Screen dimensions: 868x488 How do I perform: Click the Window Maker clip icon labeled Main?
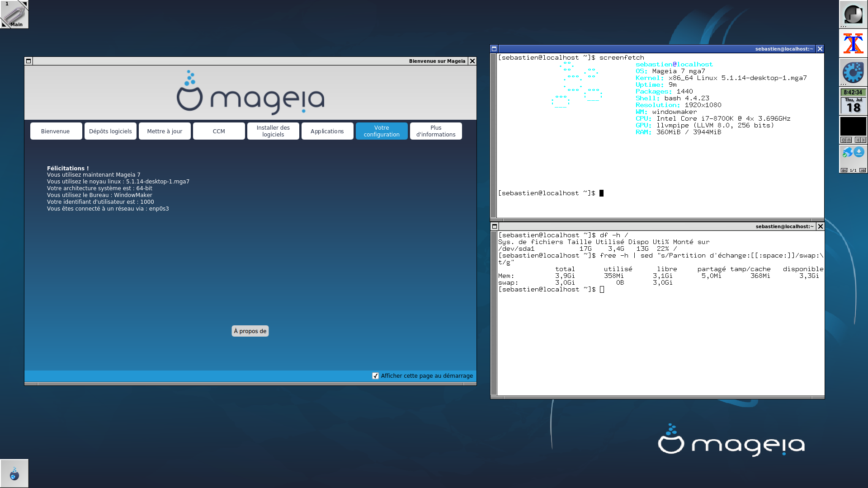point(14,14)
